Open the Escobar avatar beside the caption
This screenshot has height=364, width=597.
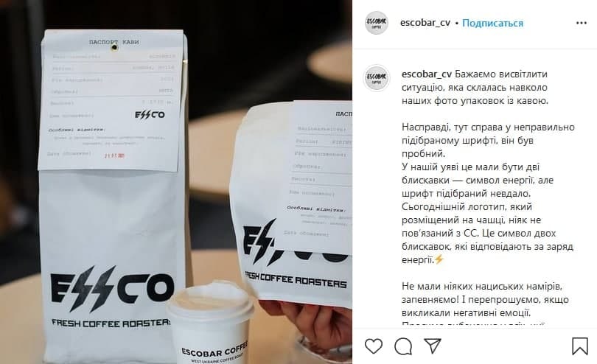point(376,78)
